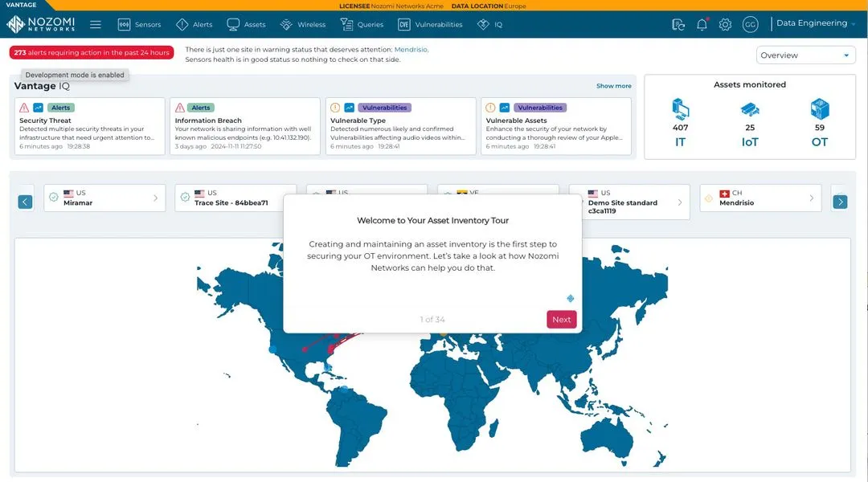Image resolution: width=868 pixels, height=482 pixels.
Task: Click the Wireless signal icon in navbar
Action: coord(286,24)
